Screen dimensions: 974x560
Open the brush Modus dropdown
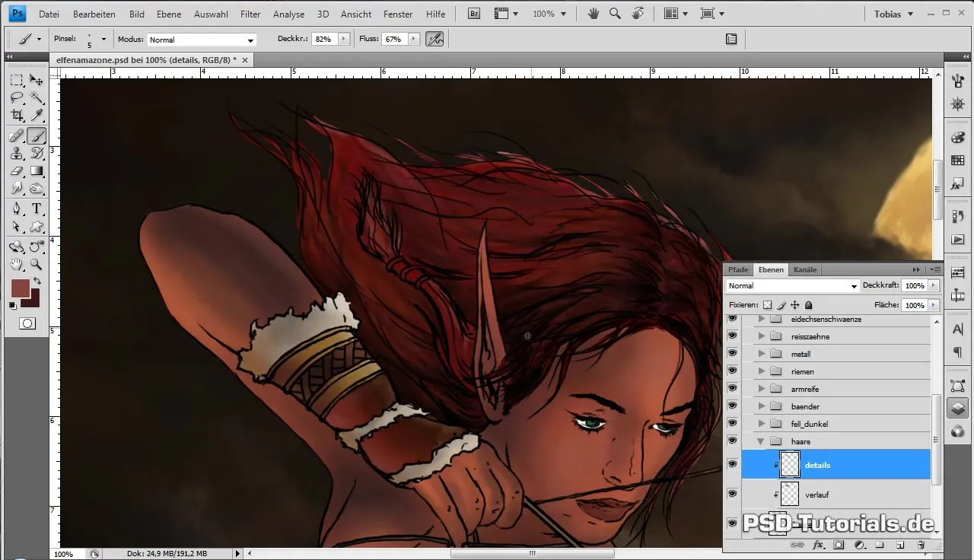202,40
